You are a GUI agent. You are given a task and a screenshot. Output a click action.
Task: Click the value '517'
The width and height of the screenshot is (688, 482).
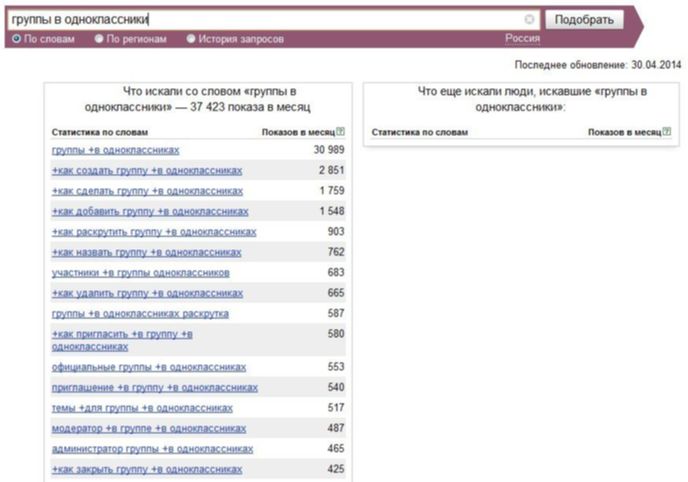[x=336, y=408]
